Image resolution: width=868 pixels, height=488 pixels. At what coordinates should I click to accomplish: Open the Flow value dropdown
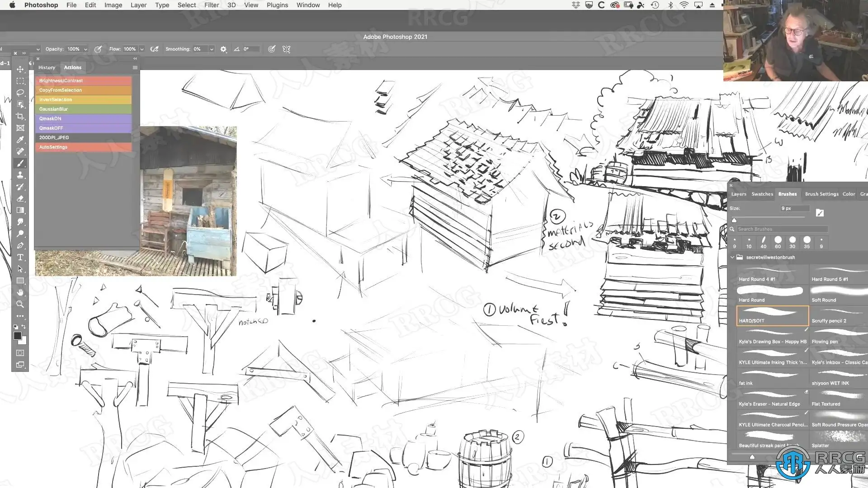point(142,49)
